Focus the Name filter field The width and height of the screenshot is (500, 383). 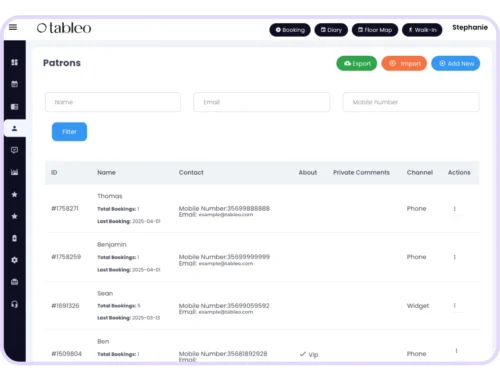point(113,102)
